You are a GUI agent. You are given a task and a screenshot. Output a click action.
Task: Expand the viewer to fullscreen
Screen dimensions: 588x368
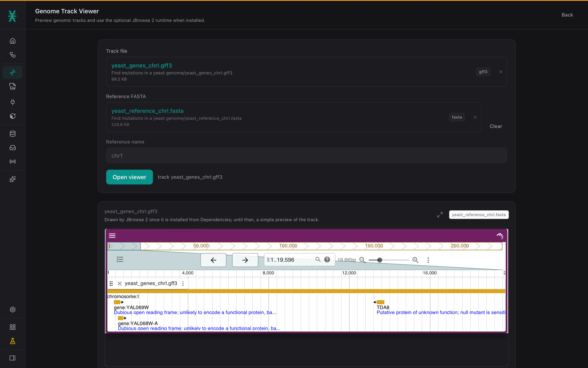(440, 215)
